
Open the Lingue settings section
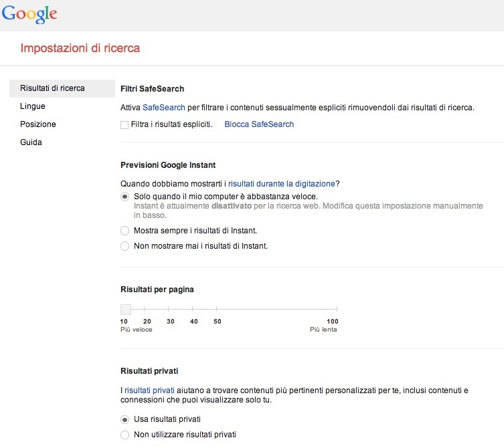(33, 106)
